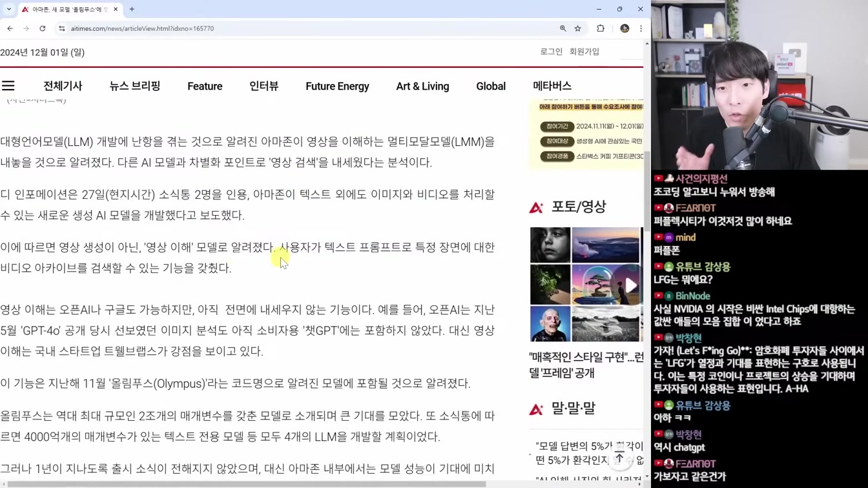The height and width of the screenshot is (488, 868).
Task: Open 뉴스 브리핑 menu
Action: 135,86
